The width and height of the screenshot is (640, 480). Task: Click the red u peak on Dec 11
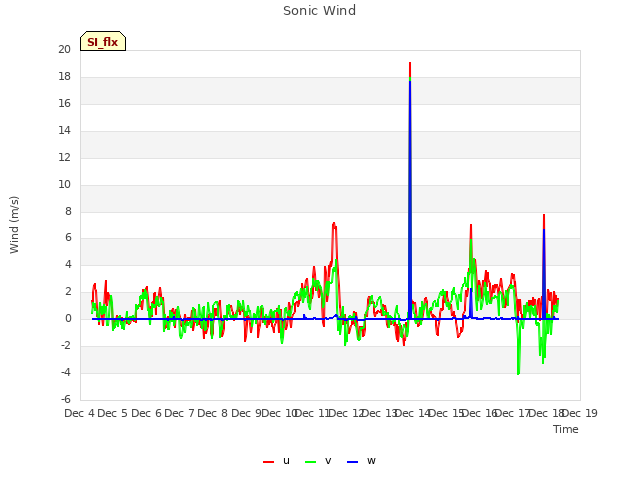point(334,223)
